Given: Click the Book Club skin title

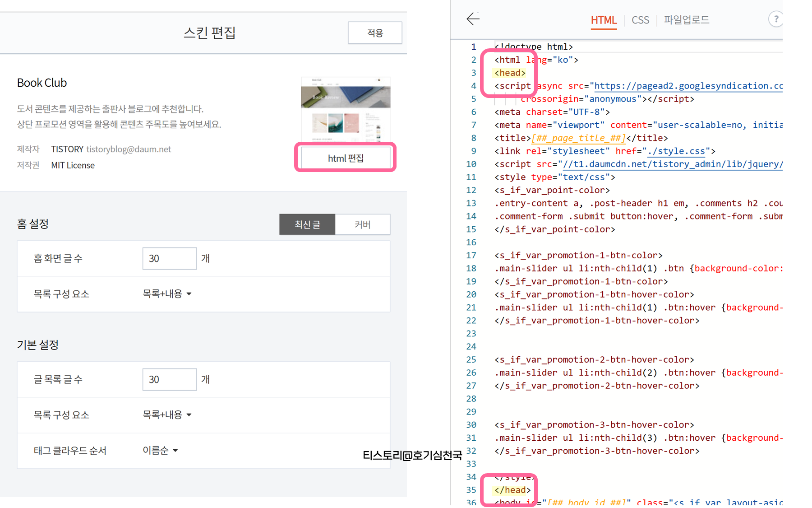Looking at the screenshot, I should point(42,83).
